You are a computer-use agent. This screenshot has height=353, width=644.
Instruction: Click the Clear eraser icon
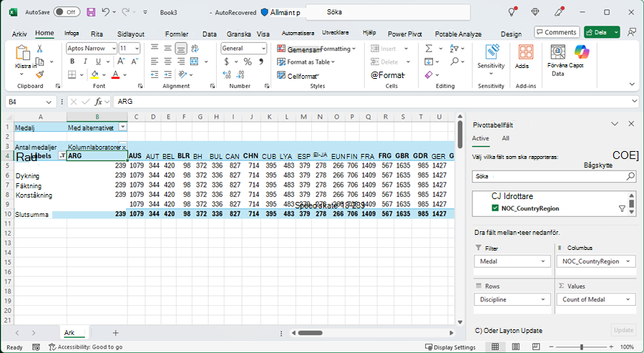tap(429, 74)
